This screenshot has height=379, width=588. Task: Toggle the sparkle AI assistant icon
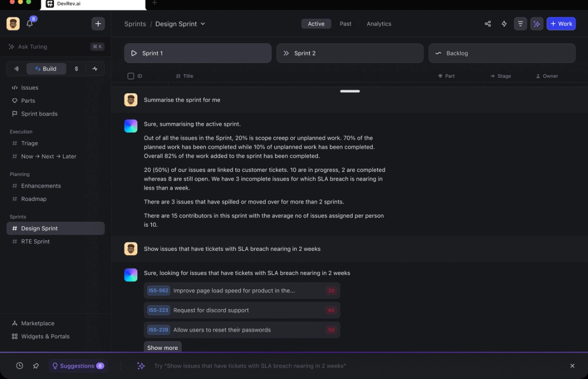pos(537,23)
